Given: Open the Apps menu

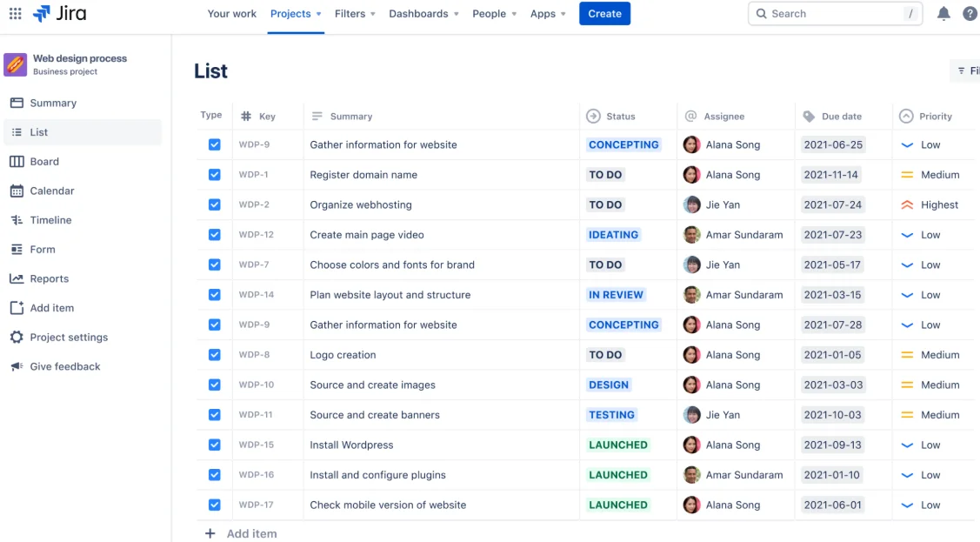Looking at the screenshot, I should coord(548,14).
